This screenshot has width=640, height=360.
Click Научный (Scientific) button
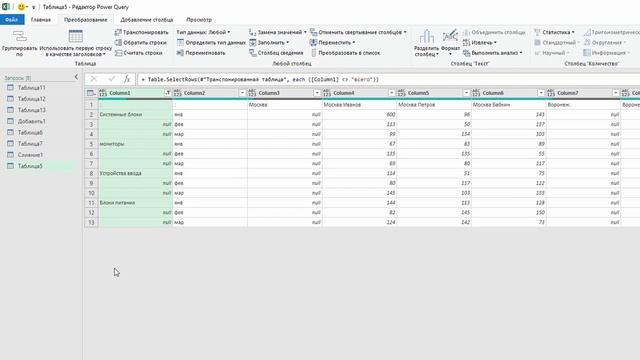point(551,53)
